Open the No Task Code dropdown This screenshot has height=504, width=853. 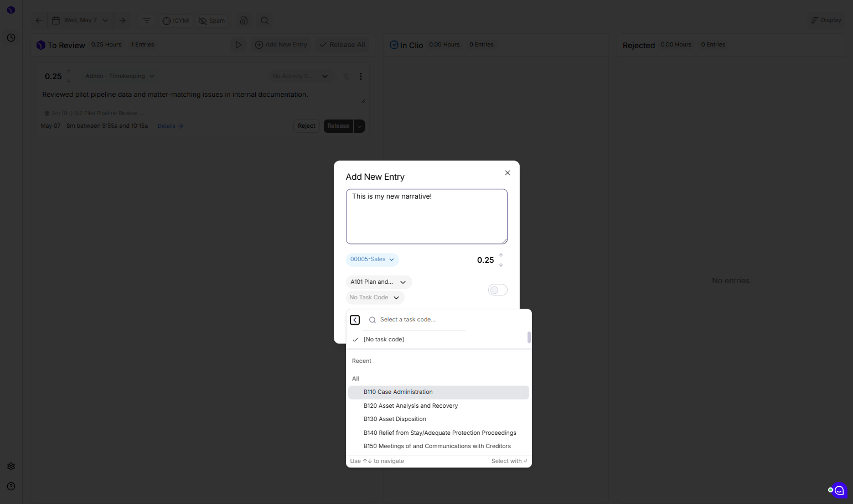tap(375, 298)
